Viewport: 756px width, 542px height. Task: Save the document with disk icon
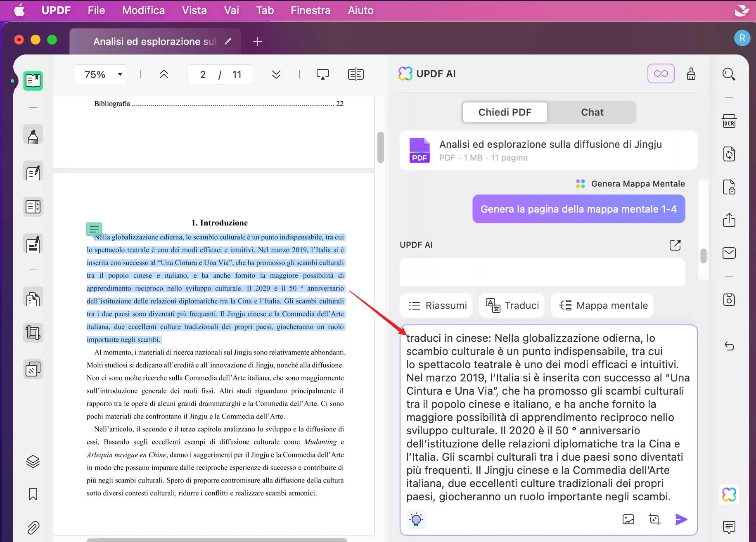pos(729,300)
